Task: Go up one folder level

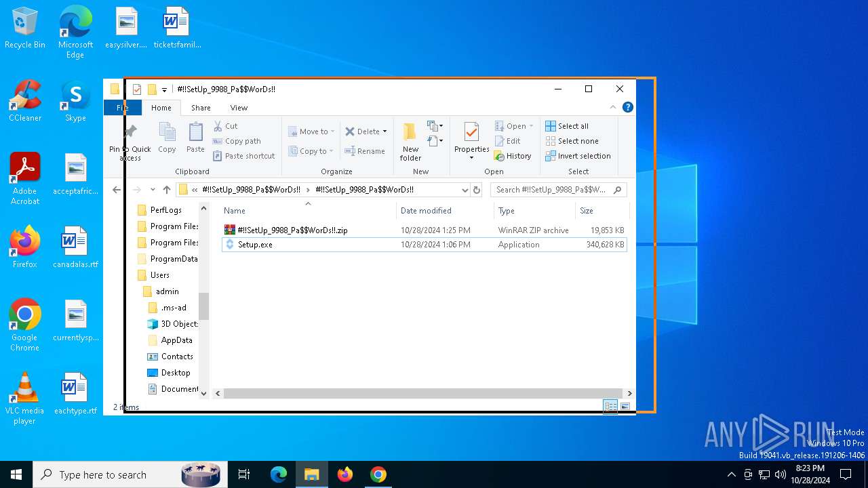Action: point(167,190)
